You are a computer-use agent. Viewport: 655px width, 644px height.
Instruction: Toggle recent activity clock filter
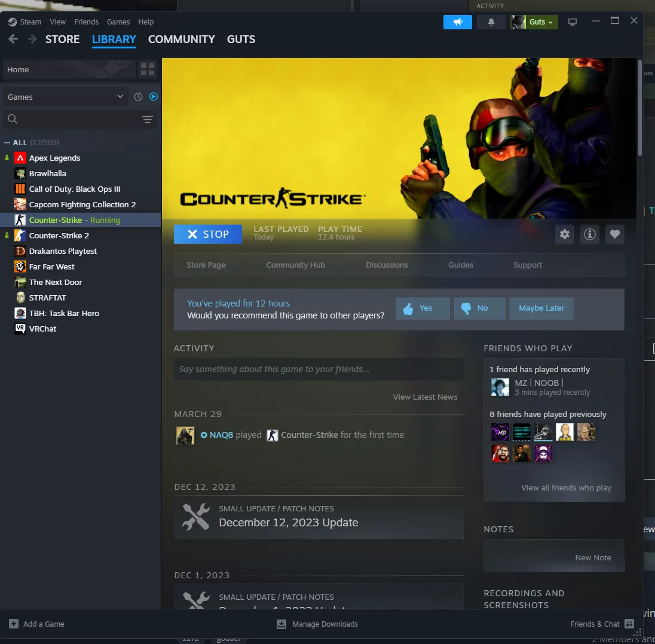click(138, 97)
